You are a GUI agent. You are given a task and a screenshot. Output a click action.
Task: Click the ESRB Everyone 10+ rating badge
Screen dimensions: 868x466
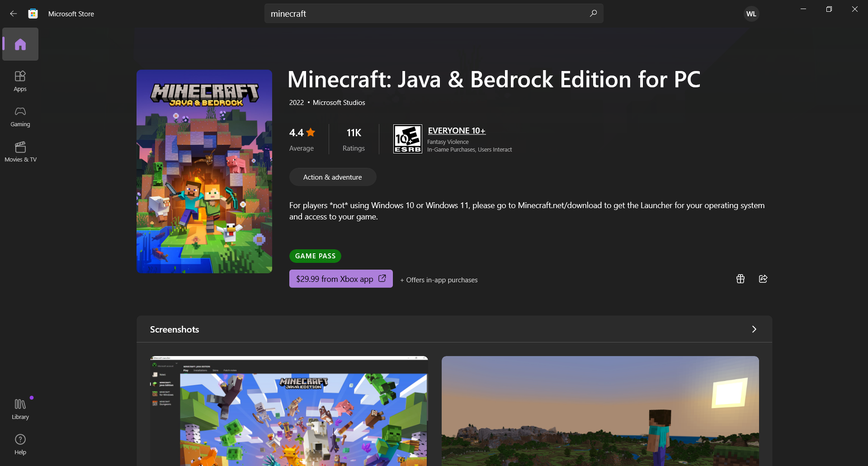tap(408, 139)
